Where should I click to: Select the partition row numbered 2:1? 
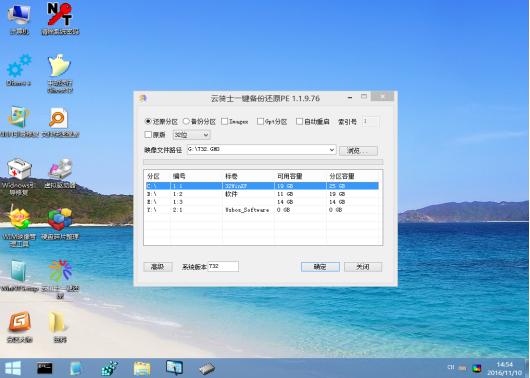pyautogui.click(x=262, y=210)
